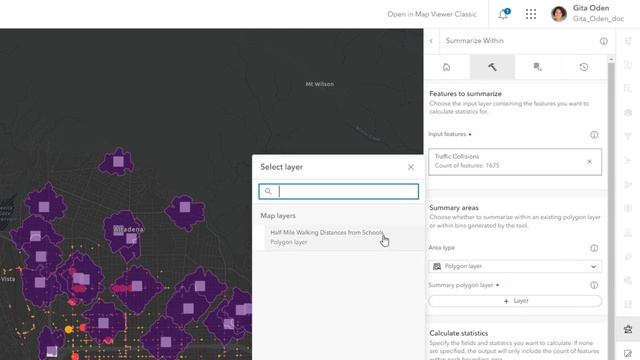Click the add Layer button
This screenshot has height=360, width=640.
click(515, 301)
